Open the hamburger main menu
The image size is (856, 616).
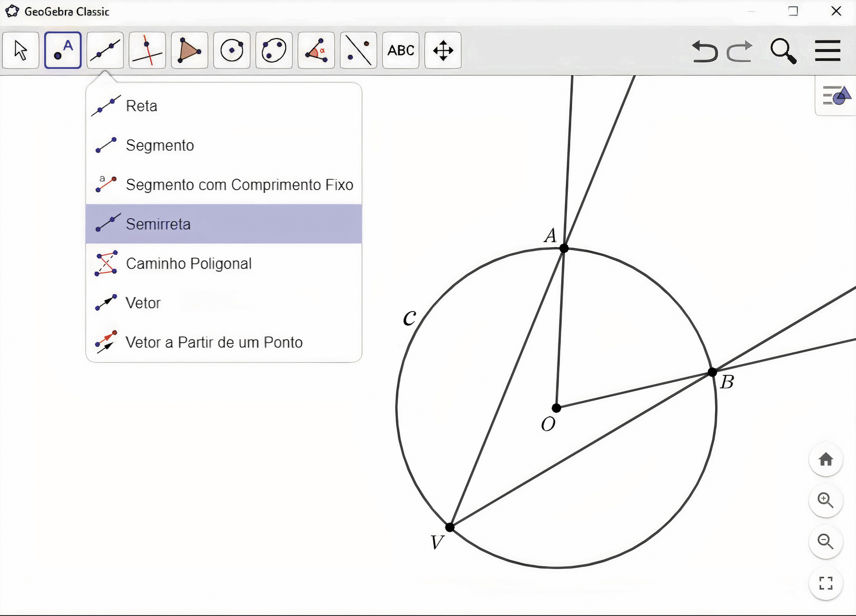[x=828, y=51]
